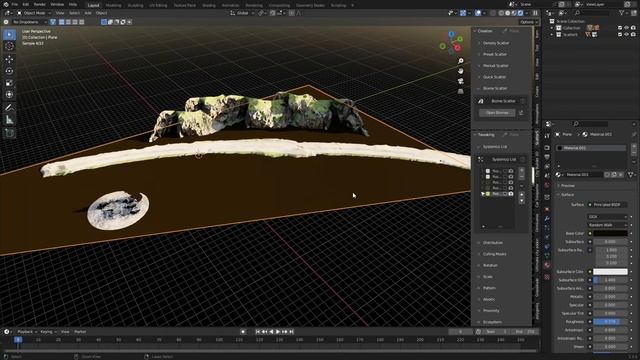This screenshot has width=640, height=360.
Task: Open the Random Walk subsurface method dropdown
Action: [x=607, y=225]
